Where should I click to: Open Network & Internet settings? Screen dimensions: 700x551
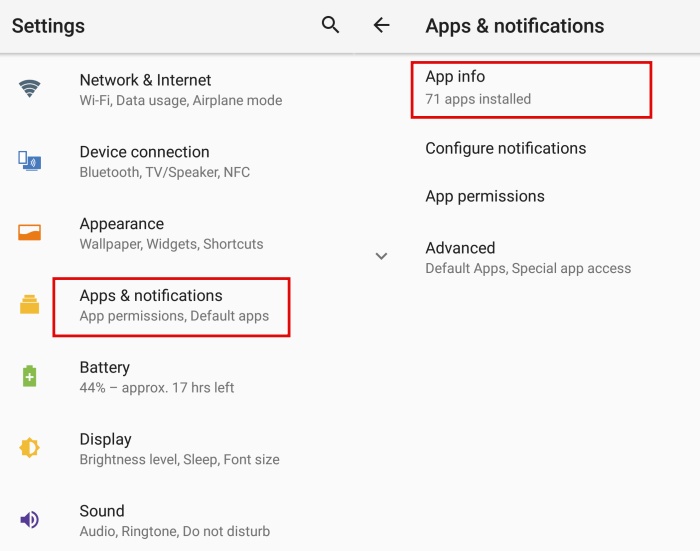point(176,90)
